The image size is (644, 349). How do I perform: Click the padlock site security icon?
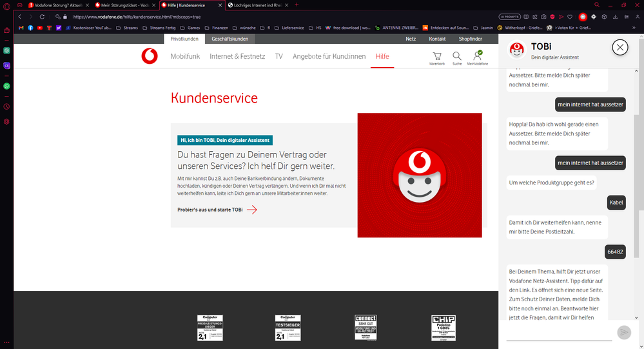coord(65,17)
